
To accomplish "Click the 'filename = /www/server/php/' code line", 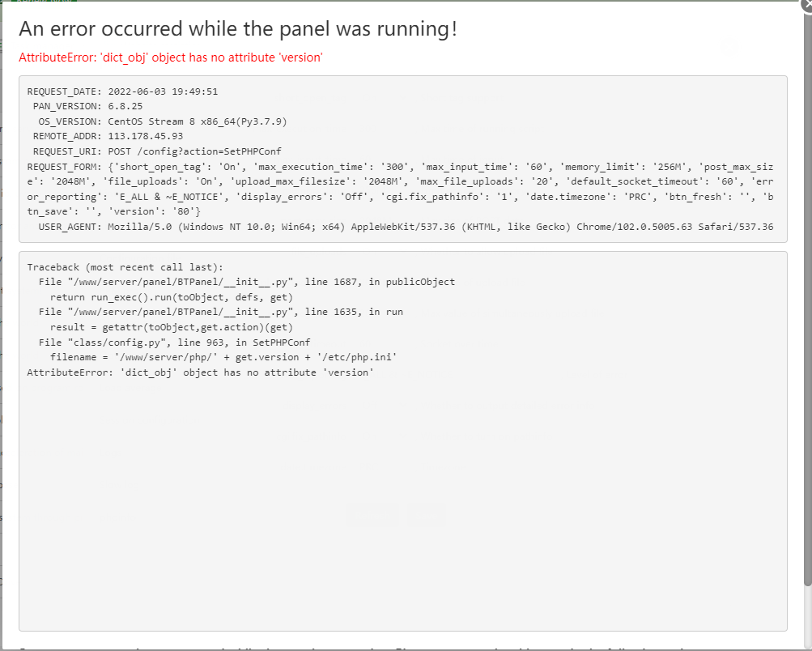I will (223, 357).
